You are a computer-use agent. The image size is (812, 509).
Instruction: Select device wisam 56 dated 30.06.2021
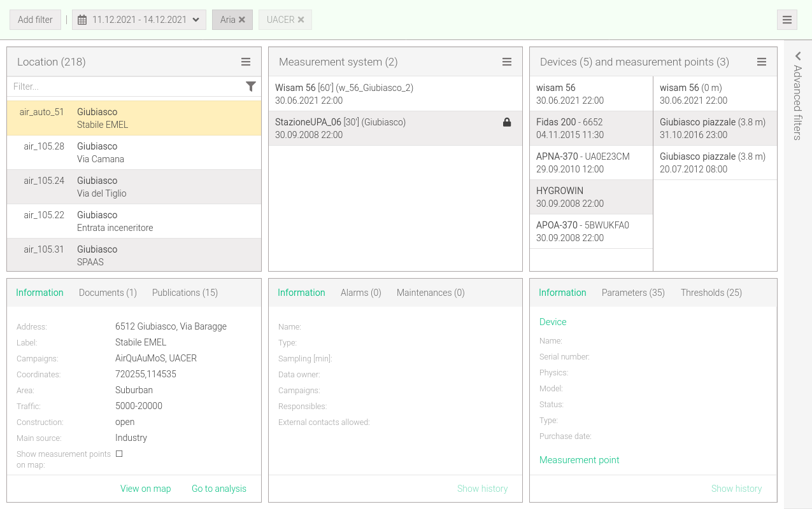[591, 94]
